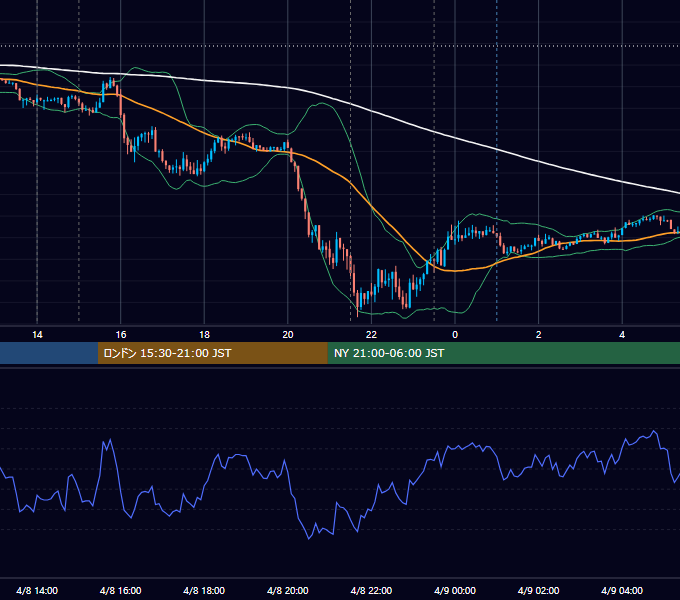This screenshot has width=680, height=600.
Task: Click the 4/8 16:00 time label
Action: pos(121,590)
